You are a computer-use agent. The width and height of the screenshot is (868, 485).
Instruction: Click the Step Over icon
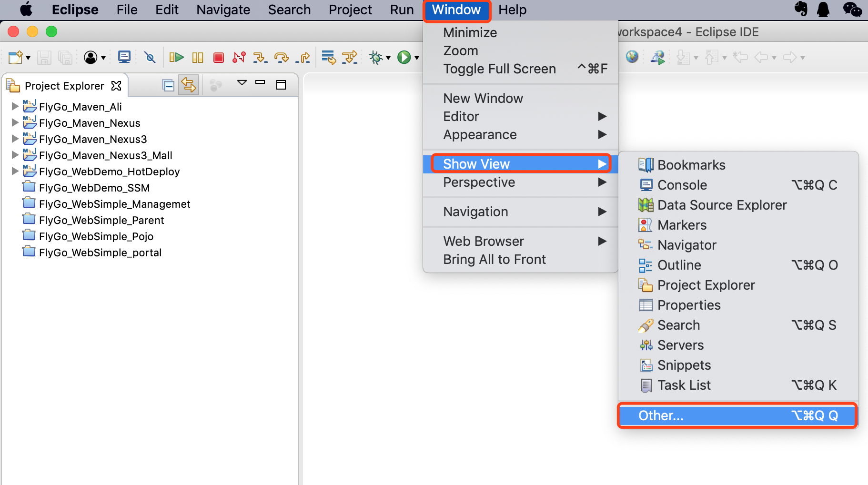click(x=282, y=58)
